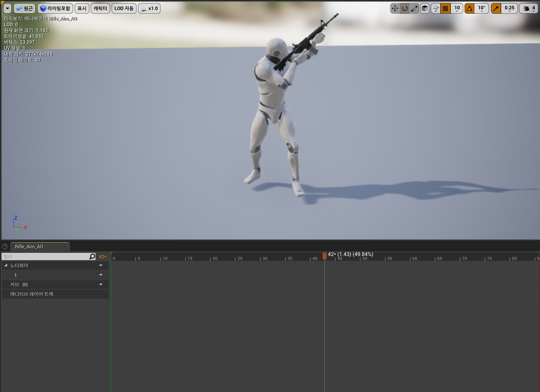
Task: Click frame 80 on the timeline ruler
Action: point(514,258)
